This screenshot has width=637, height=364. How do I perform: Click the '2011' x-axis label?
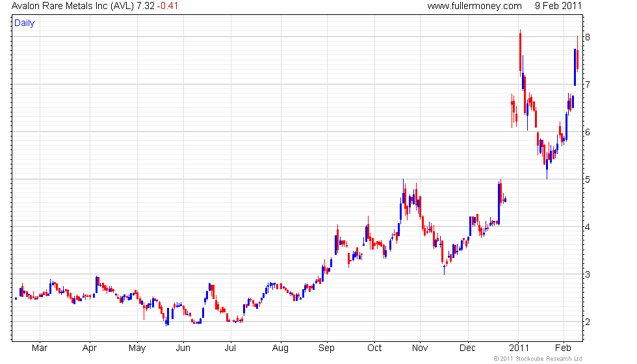tap(519, 348)
